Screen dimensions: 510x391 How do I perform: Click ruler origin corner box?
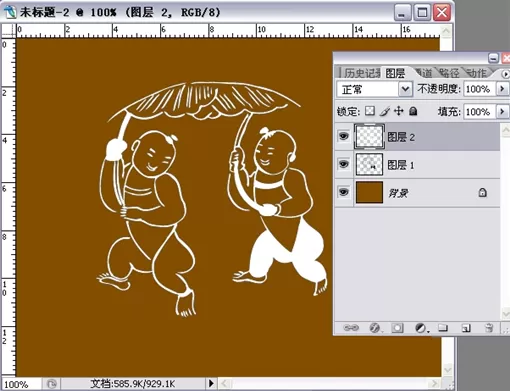(8, 31)
